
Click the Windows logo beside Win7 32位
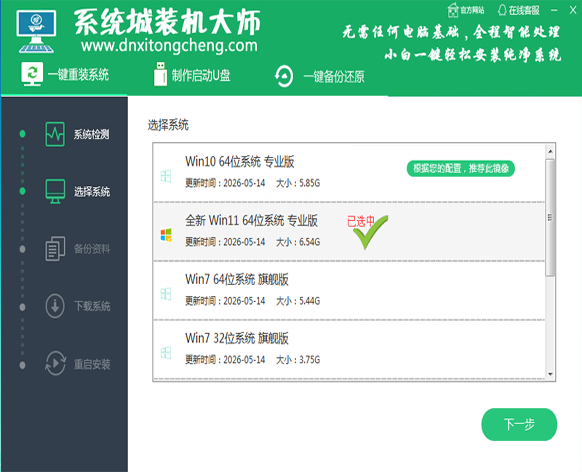tap(166, 353)
